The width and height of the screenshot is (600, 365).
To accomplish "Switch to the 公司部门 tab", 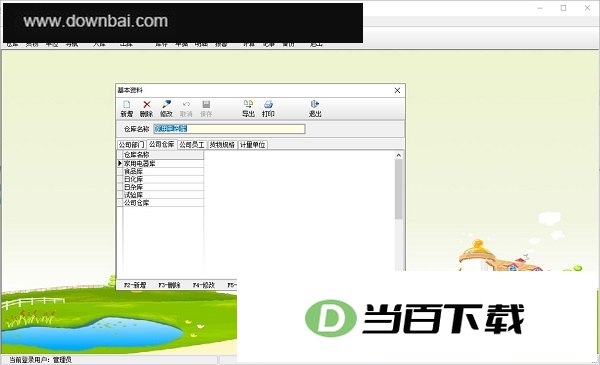I will (x=131, y=145).
